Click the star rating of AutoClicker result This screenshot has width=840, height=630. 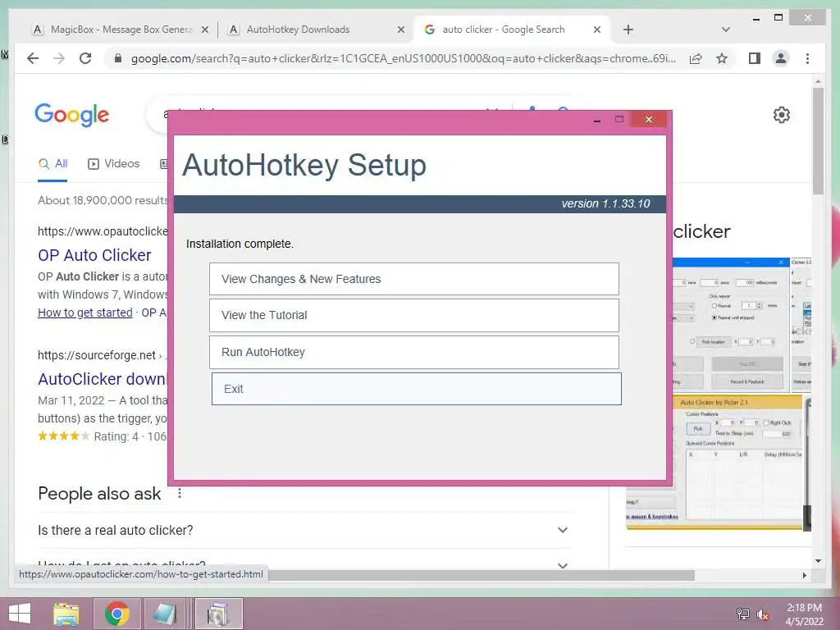(x=64, y=436)
